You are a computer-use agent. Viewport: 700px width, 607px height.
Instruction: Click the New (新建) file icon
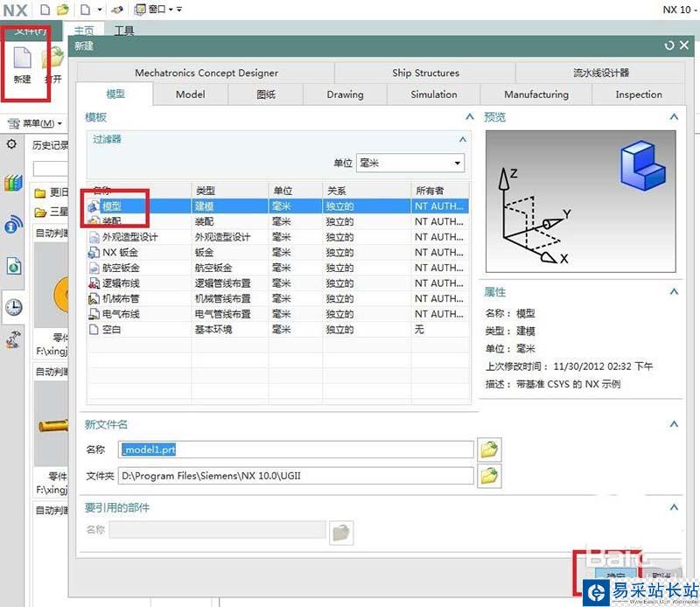pyautogui.click(x=22, y=58)
